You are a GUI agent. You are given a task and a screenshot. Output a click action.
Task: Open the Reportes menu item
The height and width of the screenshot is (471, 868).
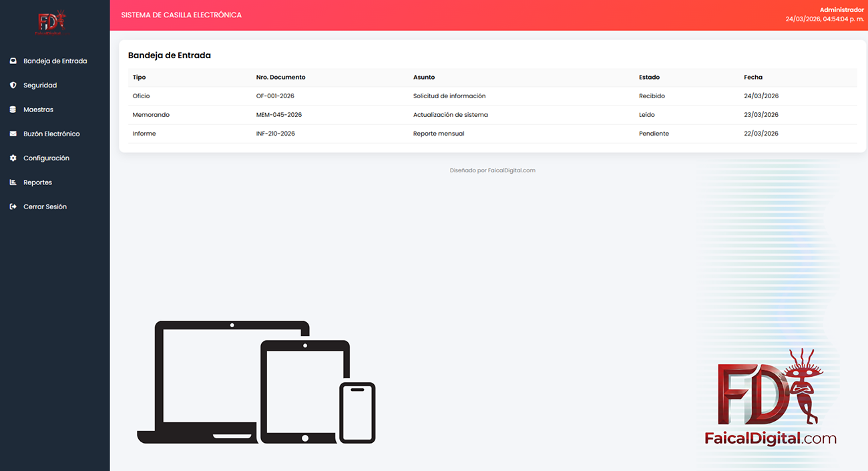pos(37,182)
